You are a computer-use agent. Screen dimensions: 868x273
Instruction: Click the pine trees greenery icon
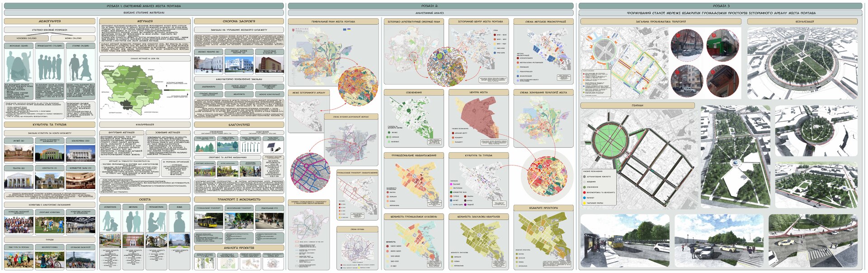coord(205,146)
